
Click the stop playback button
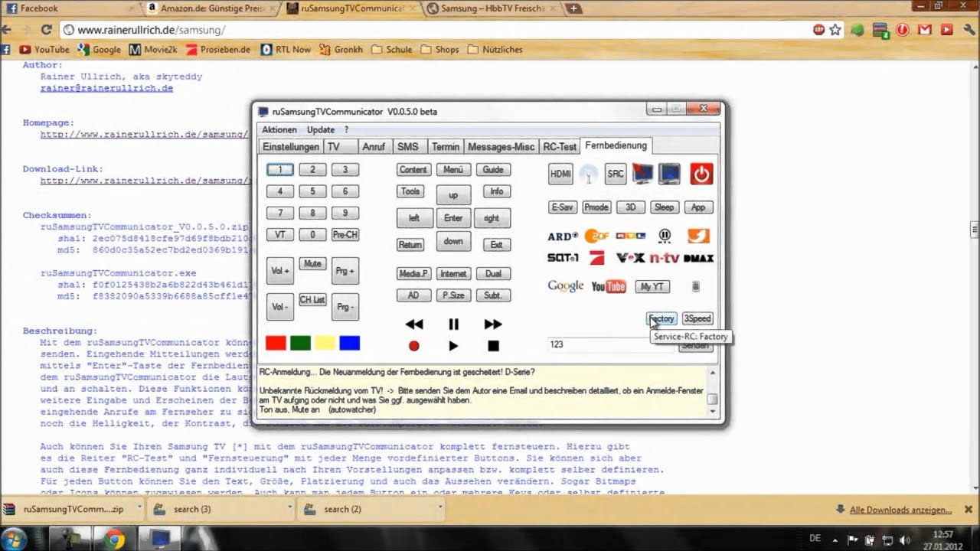[x=493, y=346]
